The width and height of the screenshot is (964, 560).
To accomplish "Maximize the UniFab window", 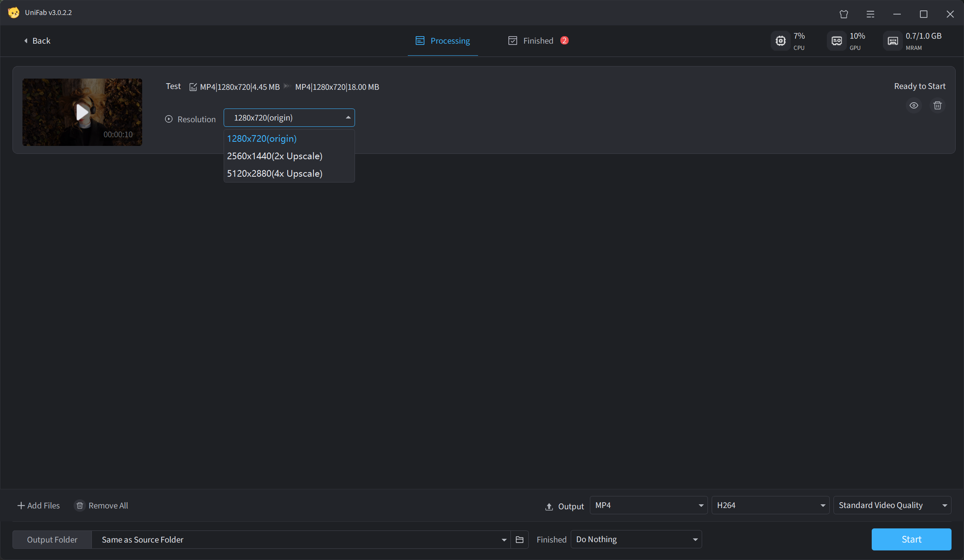I will [x=923, y=14].
